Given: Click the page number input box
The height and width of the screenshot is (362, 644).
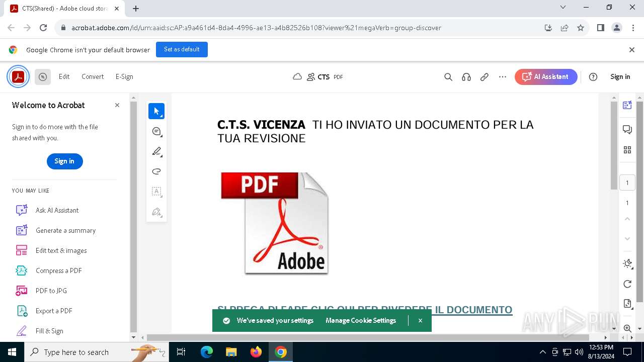Looking at the screenshot, I should pyautogui.click(x=627, y=183).
